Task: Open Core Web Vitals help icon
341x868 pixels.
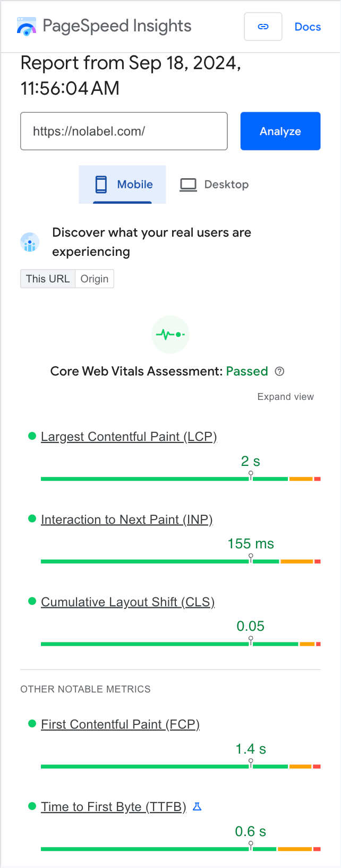Action: [x=279, y=371]
